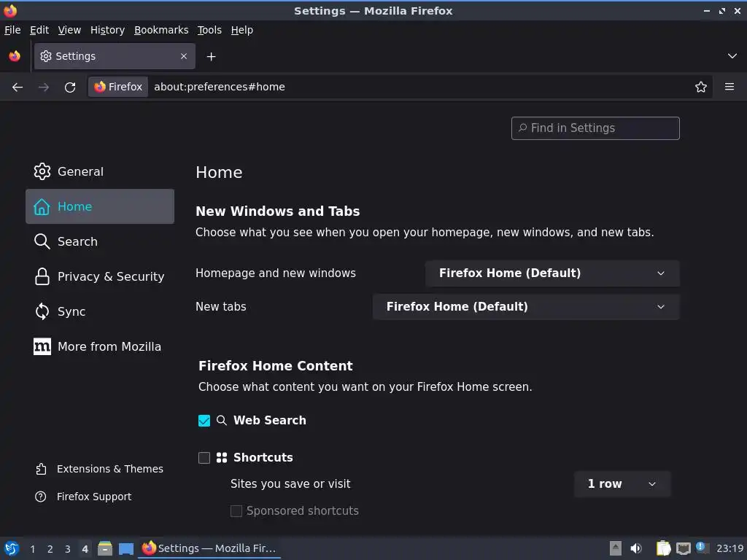This screenshot has height=560, width=747.
Task: Open the clipboard manager tray icon
Action: tap(663, 548)
